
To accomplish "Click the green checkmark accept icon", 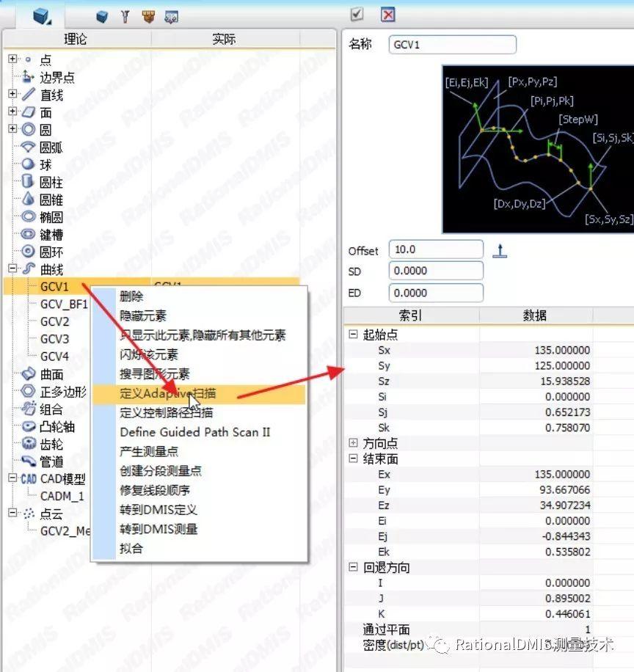I will [357, 14].
